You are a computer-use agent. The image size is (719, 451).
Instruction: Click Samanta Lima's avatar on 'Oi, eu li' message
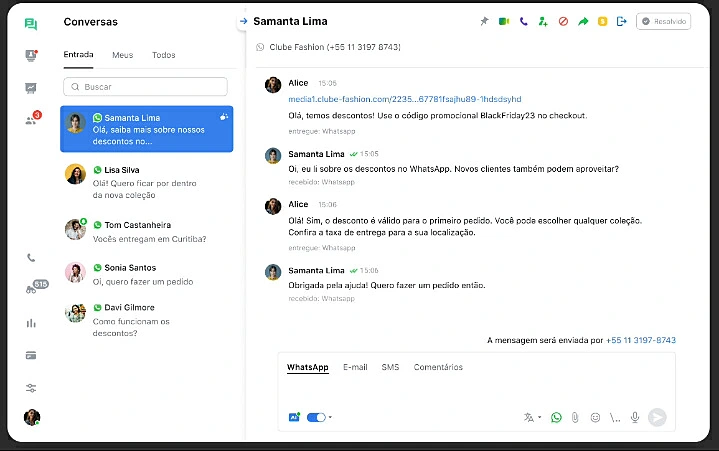tap(273, 155)
